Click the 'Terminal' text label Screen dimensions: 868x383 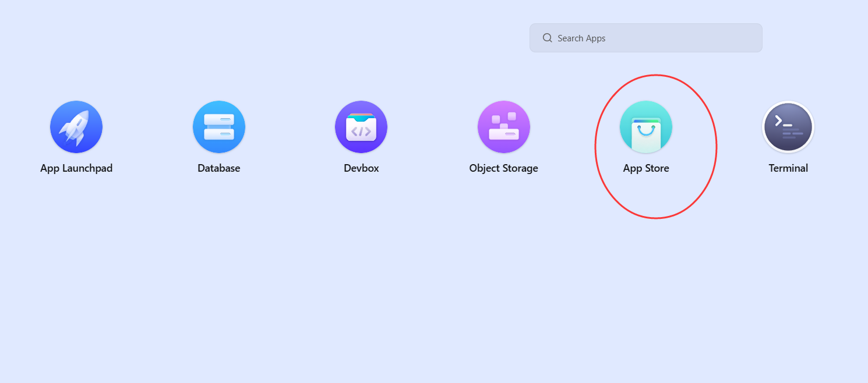(788, 168)
